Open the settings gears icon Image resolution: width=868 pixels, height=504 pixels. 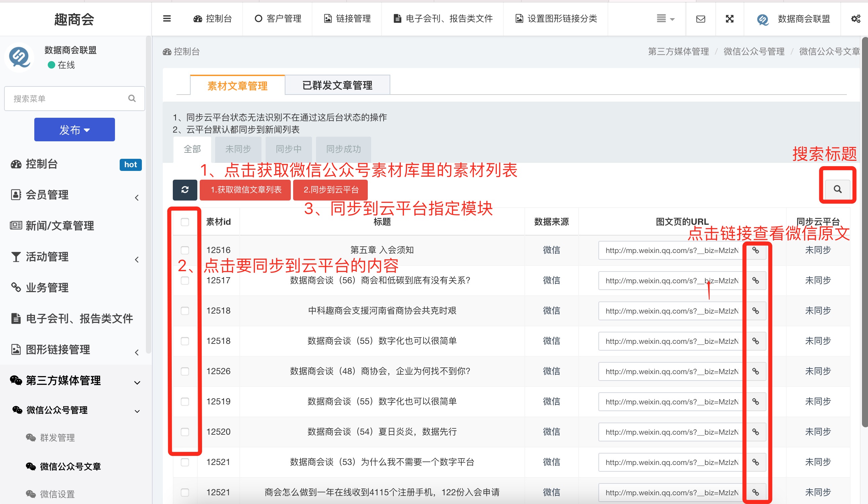pos(856,19)
